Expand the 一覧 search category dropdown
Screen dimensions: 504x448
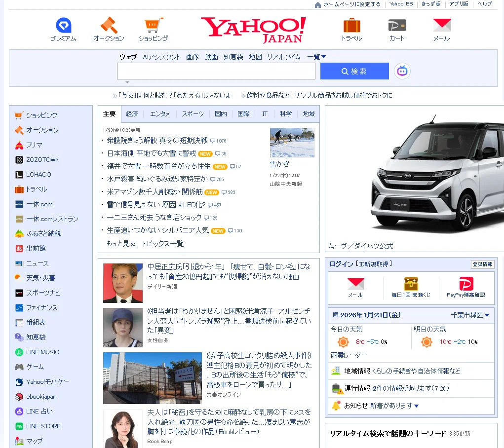click(316, 57)
